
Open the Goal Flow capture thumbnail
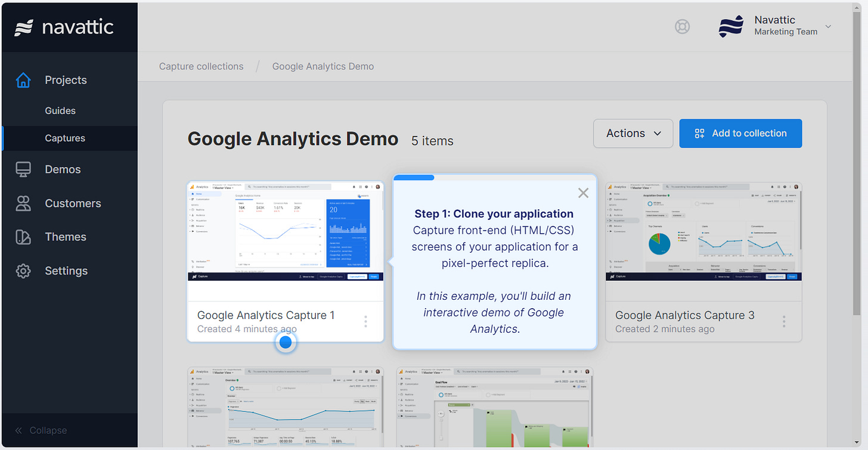tap(495, 406)
